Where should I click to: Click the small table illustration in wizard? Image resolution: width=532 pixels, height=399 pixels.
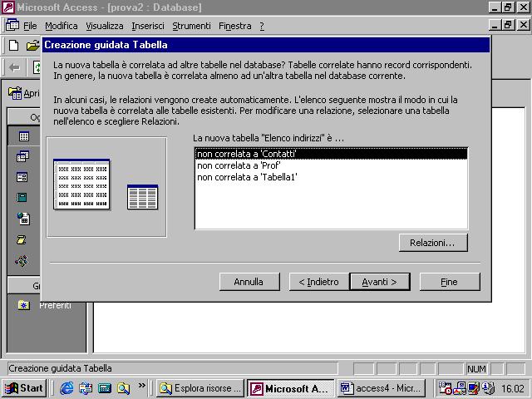(142, 197)
